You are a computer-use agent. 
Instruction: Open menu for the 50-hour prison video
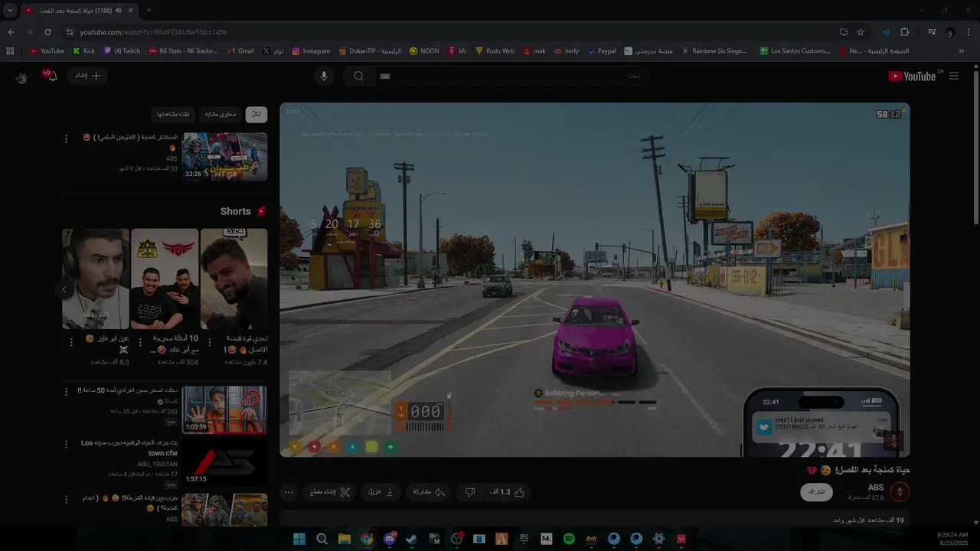click(x=66, y=391)
